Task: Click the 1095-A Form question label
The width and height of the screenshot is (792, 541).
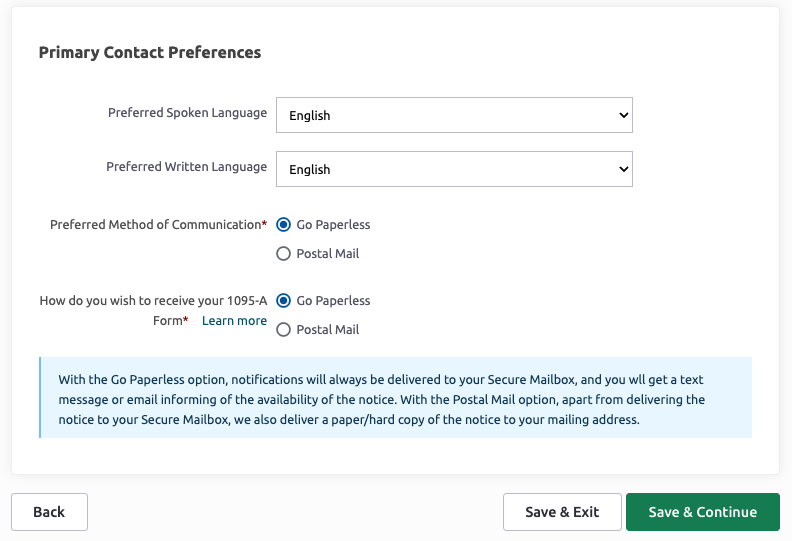Action: point(153,311)
